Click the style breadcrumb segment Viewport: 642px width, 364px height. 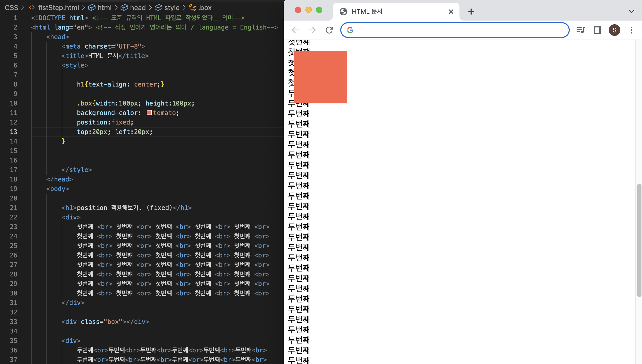pos(171,8)
